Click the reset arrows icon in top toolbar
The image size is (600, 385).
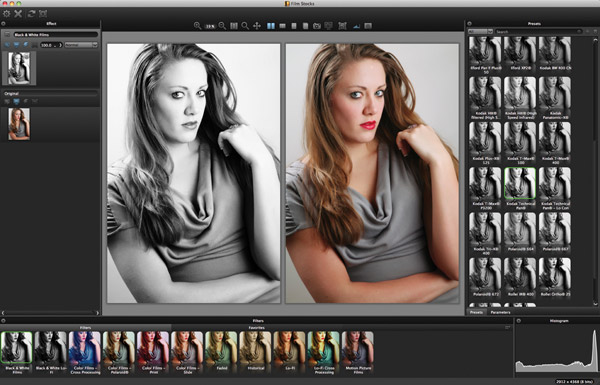(31, 14)
